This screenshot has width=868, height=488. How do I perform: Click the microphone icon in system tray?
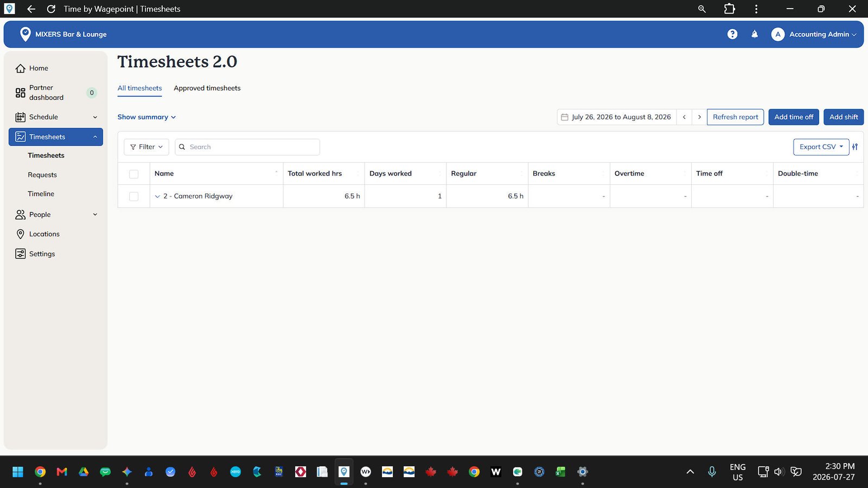click(712, 472)
